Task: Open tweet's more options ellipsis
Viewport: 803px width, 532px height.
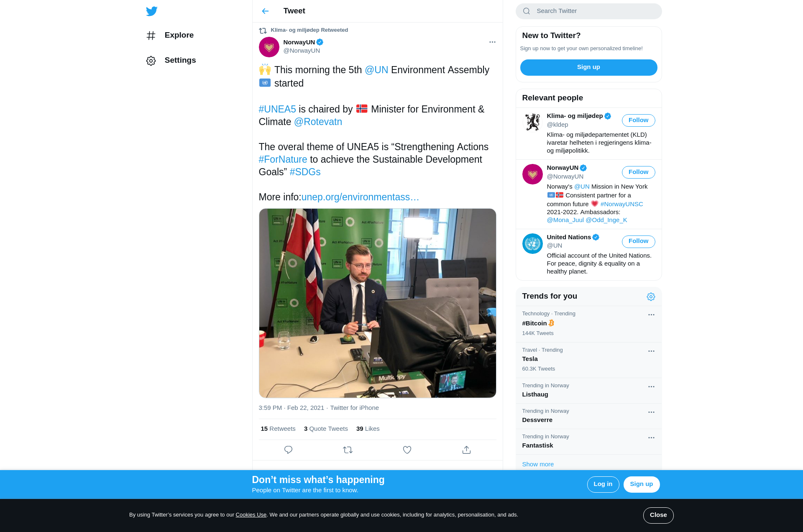Action: 492,42
